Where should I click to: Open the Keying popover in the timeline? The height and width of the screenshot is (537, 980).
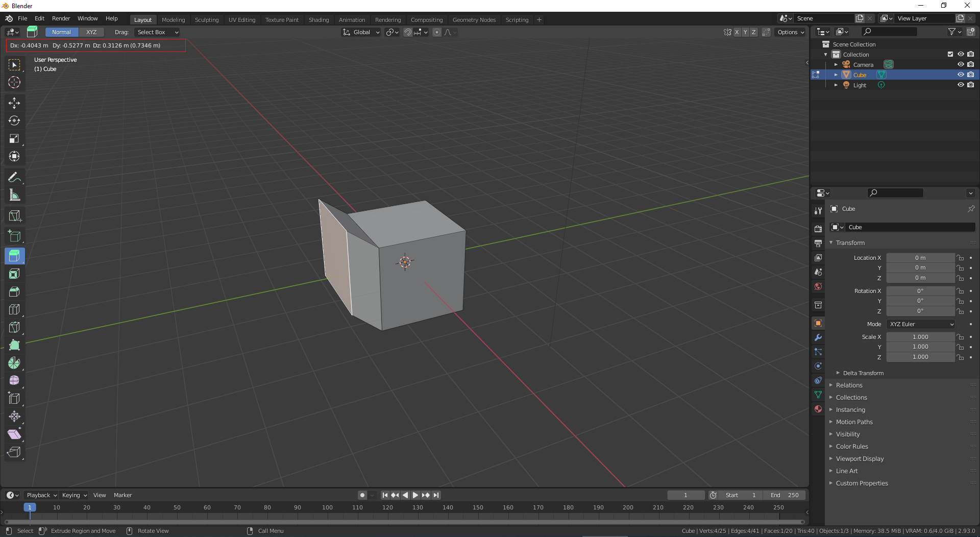tap(74, 495)
